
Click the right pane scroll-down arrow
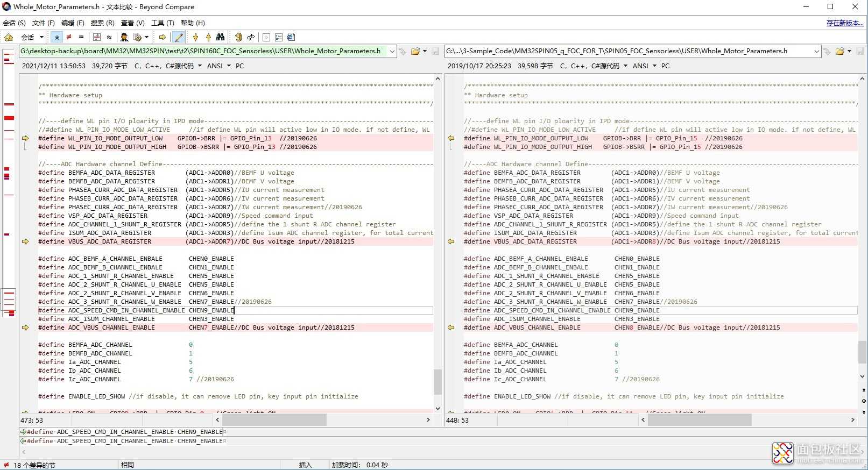coord(862,377)
